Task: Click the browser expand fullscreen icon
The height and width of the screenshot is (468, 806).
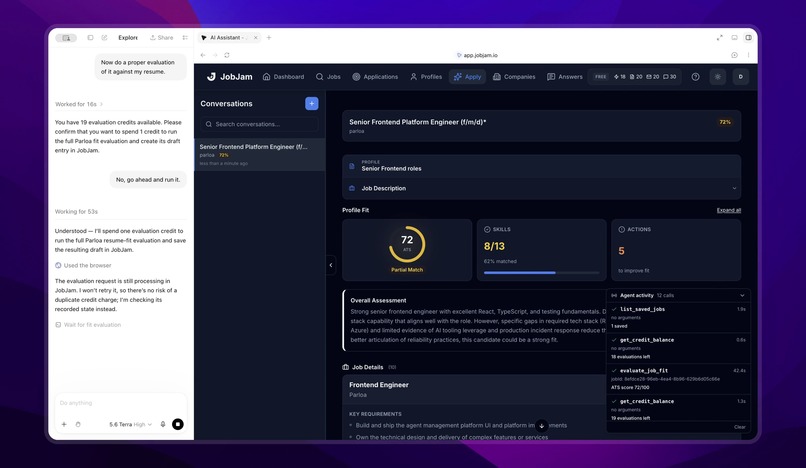Action: [x=720, y=38]
